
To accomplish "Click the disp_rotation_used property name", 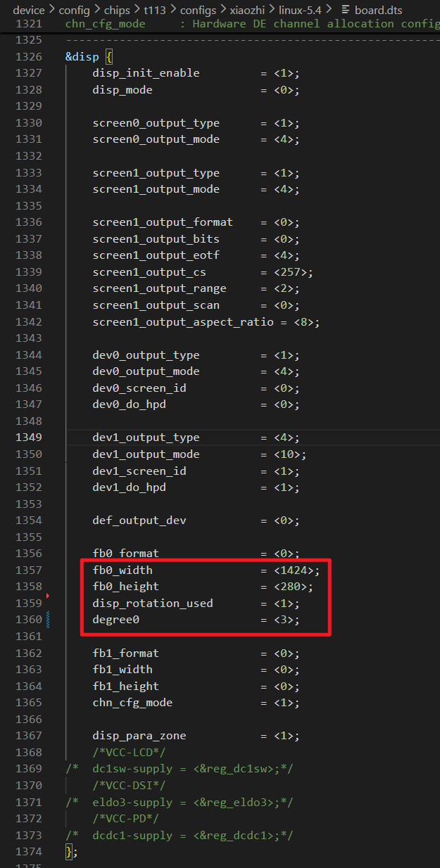I will 153,603.
